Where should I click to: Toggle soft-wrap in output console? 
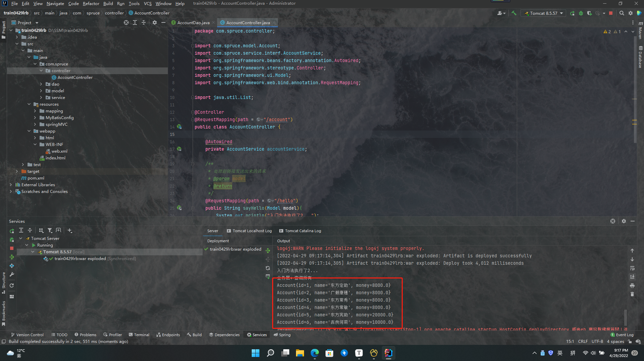click(x=632, y=268)
